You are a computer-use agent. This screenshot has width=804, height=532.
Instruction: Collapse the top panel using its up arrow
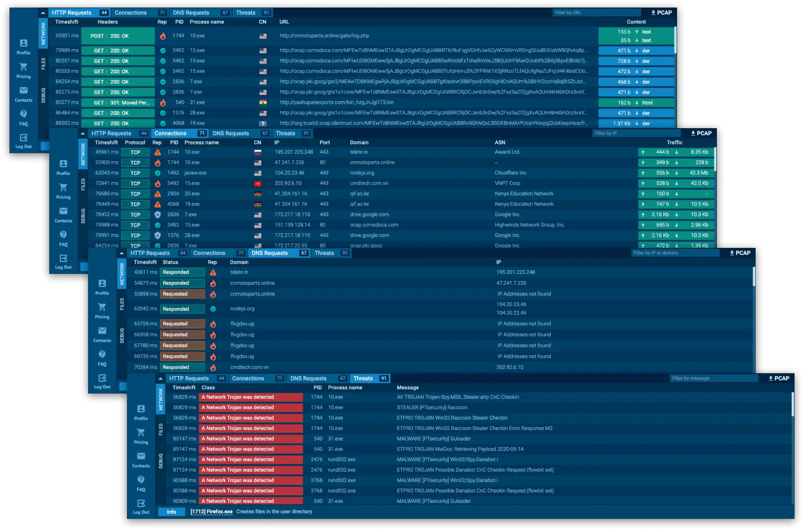[x=43, y=13]
